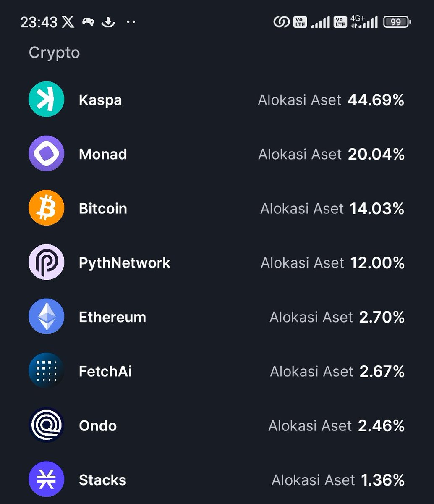434x504 pixels.
Task: Tap the FetchAi dotted logo icon
Action: 46,371
